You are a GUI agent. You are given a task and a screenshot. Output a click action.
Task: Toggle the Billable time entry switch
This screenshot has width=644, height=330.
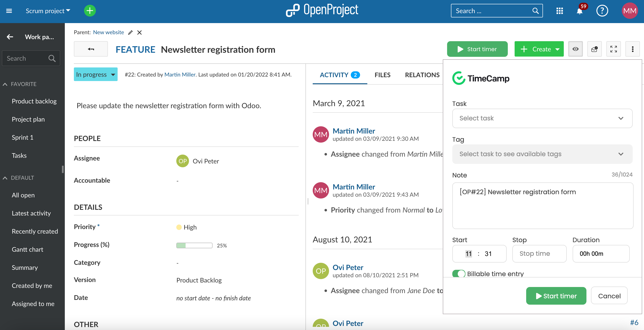pyautogui.click(x=459, y=273)
